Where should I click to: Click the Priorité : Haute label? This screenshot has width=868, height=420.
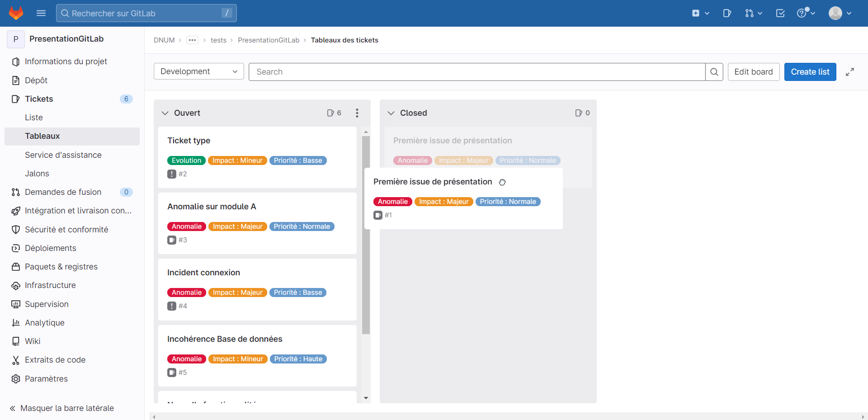298,359
